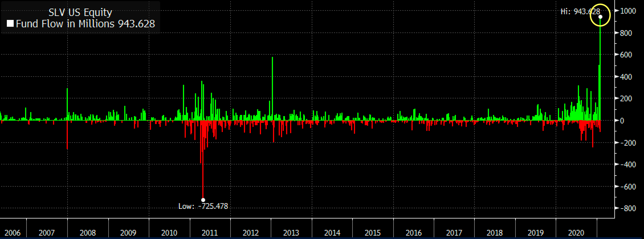Click the 2008 year label on axis
The image size is (644, 239).
[88, 233]
